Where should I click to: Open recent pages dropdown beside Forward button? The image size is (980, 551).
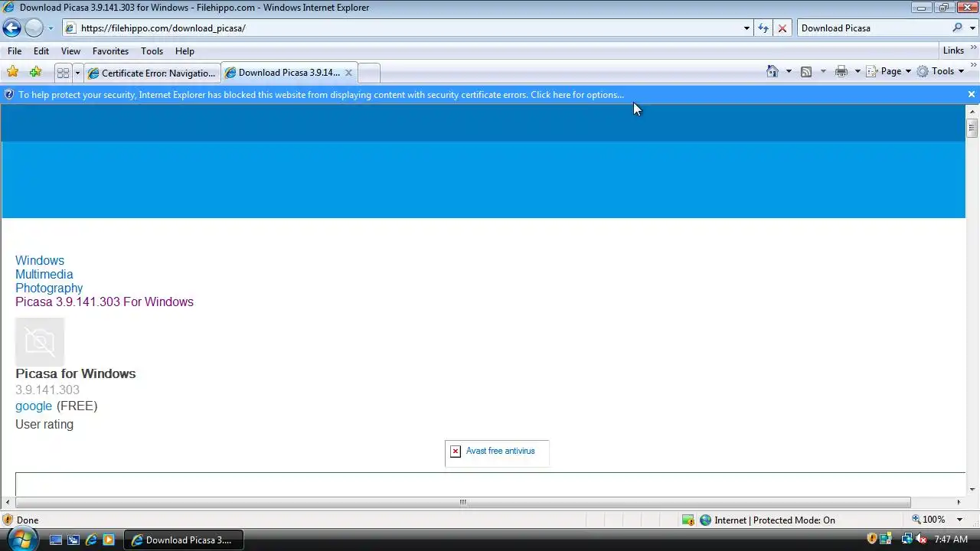(x=51, y=28)
